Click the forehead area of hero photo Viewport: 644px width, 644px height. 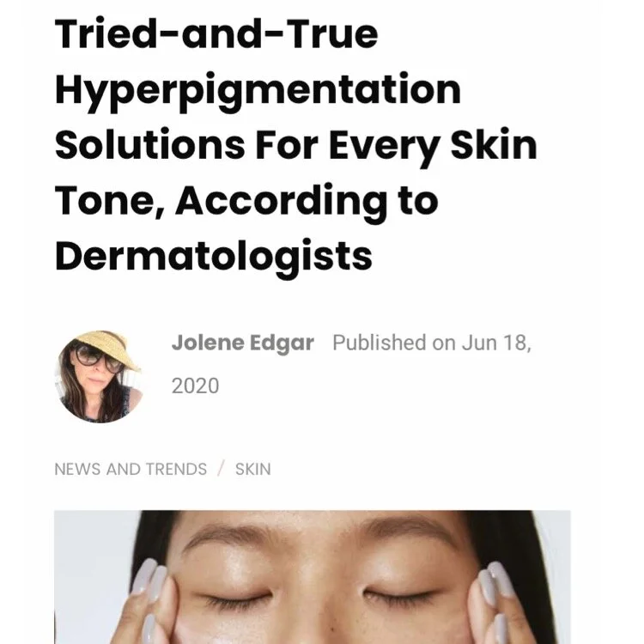click(x=316, y=524)
